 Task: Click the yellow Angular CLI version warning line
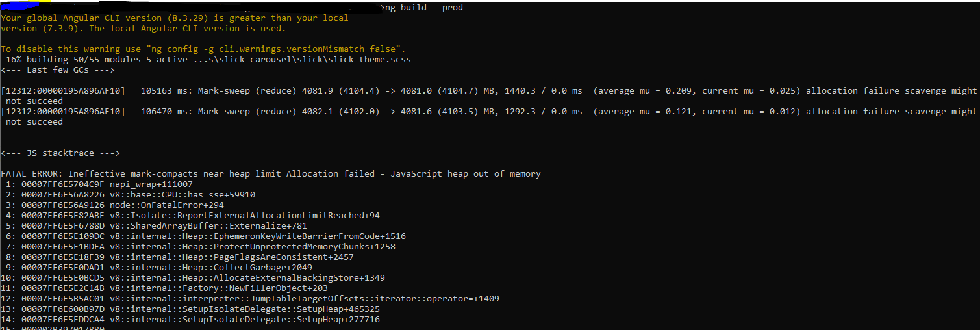(x=175, y=18)
